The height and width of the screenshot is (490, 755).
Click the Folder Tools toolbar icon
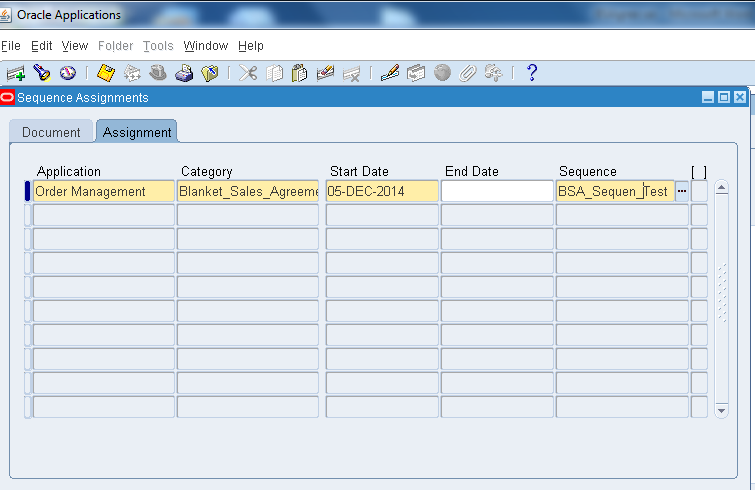click(x=494, y=73)
